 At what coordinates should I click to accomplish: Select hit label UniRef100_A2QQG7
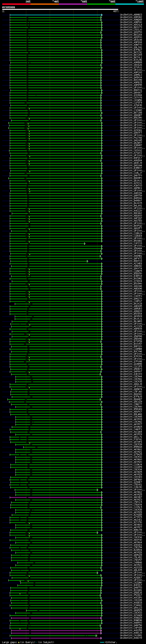pos(131,578)
